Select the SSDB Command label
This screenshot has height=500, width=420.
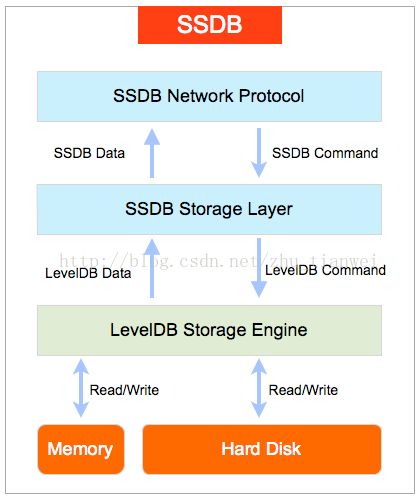325,153
